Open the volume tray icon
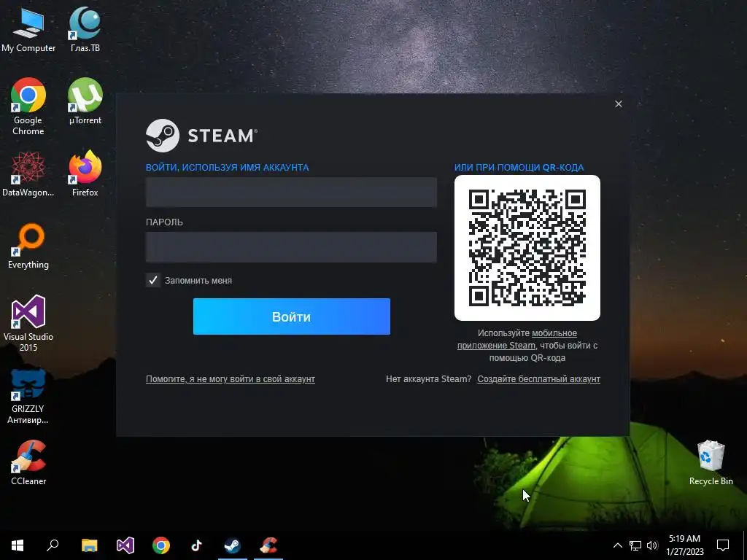This screenshot has height=560, width=747. (652, 545)
